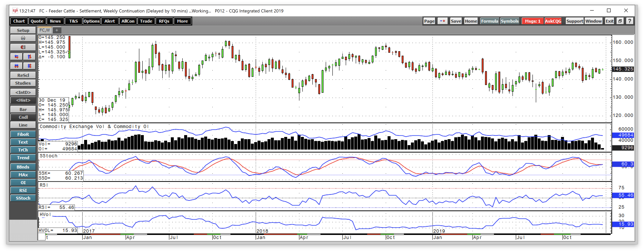This screenshot has width=644, height=252.
Task: Click the vertical compress arrows icon
Action: coord(29,66)
